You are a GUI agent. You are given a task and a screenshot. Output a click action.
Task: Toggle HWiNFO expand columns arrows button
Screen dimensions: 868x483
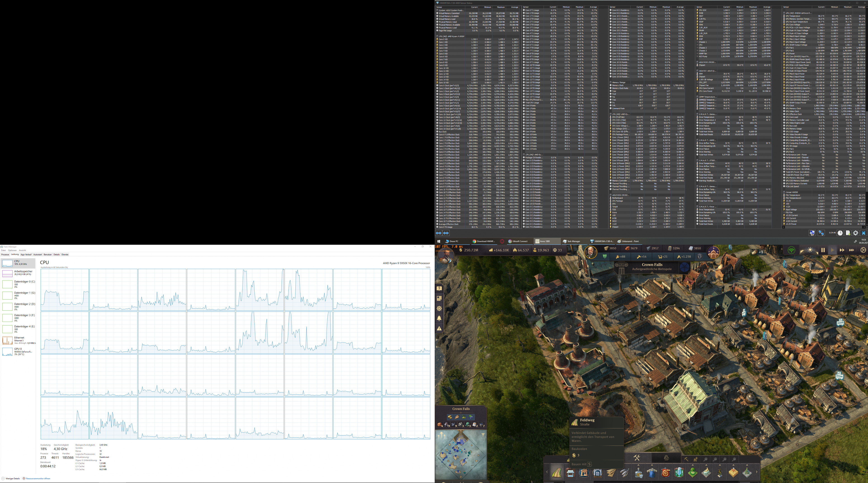pyautogui.click(x=438, y=233)
